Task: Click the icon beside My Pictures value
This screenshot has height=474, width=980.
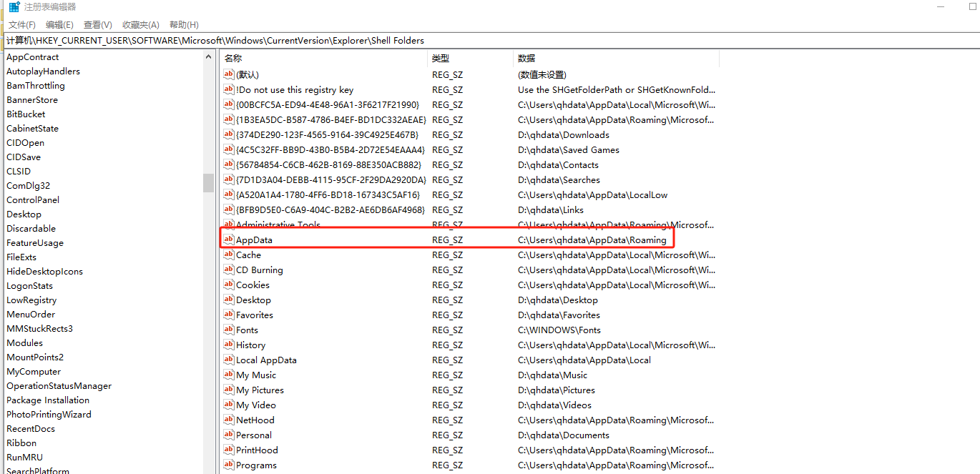Action: pyautogui.click(x=229, y=390)
